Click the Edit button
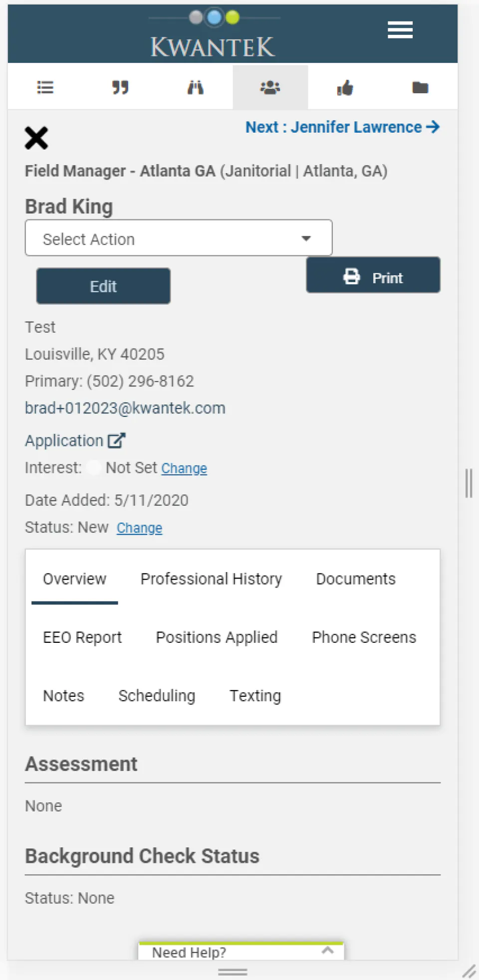The image size is (479, 980). pos(103,286)
